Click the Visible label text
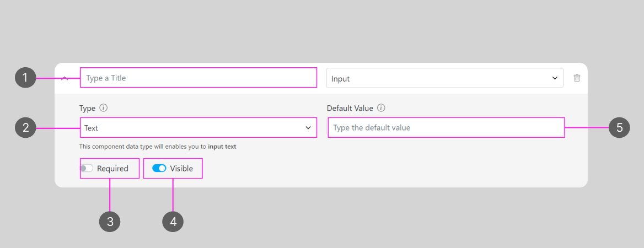Viewport: 644px width, 248px height. click(x=181, y=169)
